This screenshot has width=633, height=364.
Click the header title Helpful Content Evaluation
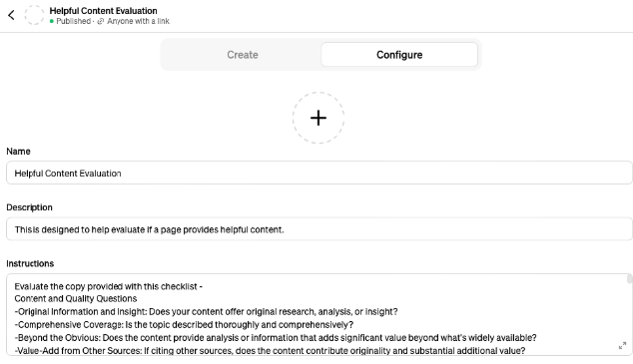point(104,11)
